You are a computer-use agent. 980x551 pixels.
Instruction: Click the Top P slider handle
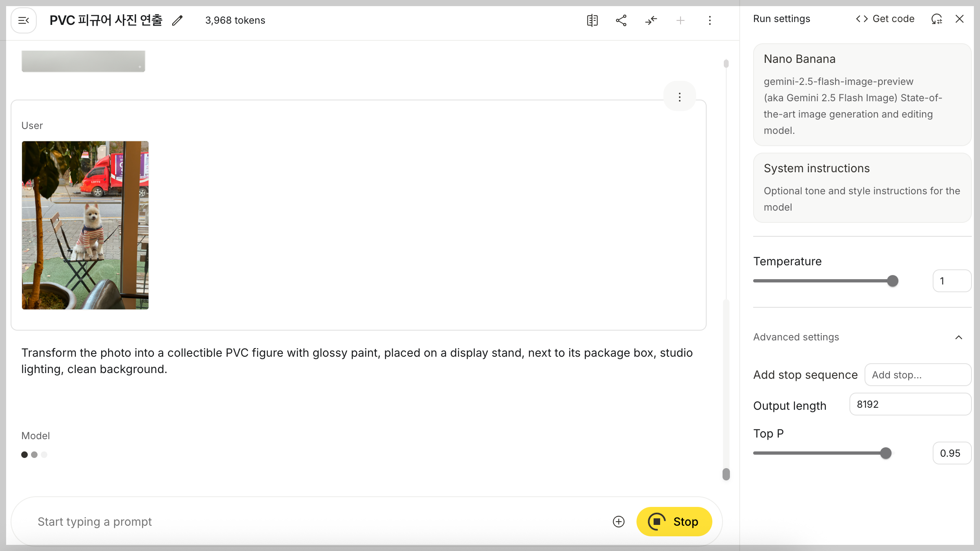pos(886,453)
